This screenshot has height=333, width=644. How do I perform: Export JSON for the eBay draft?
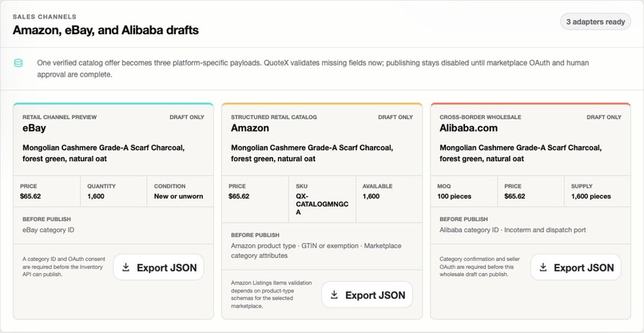158,268
